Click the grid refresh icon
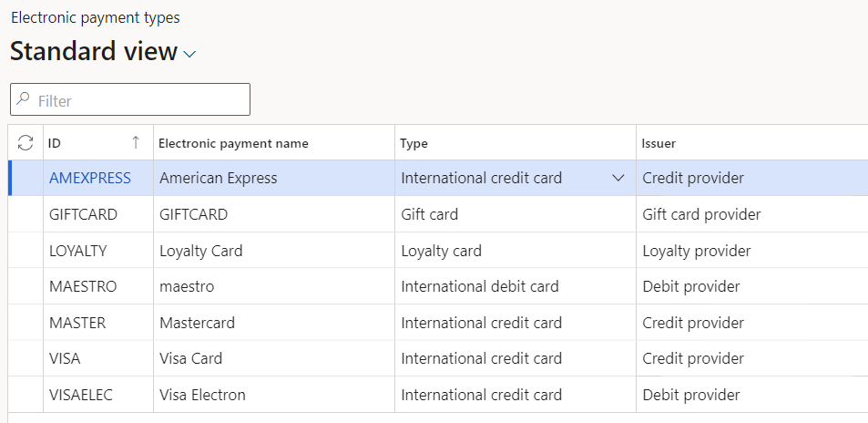Image resolution: width=868 pixels, height=423 pixels. point(26,143)
